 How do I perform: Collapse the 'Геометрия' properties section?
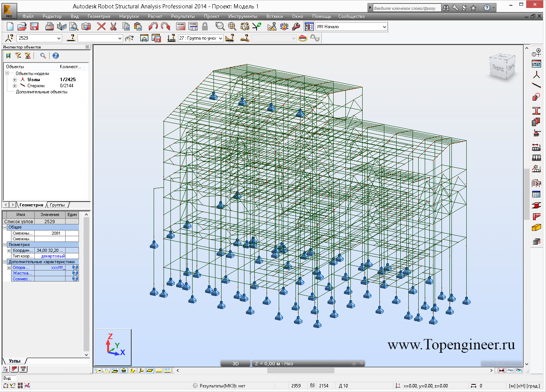5,245
